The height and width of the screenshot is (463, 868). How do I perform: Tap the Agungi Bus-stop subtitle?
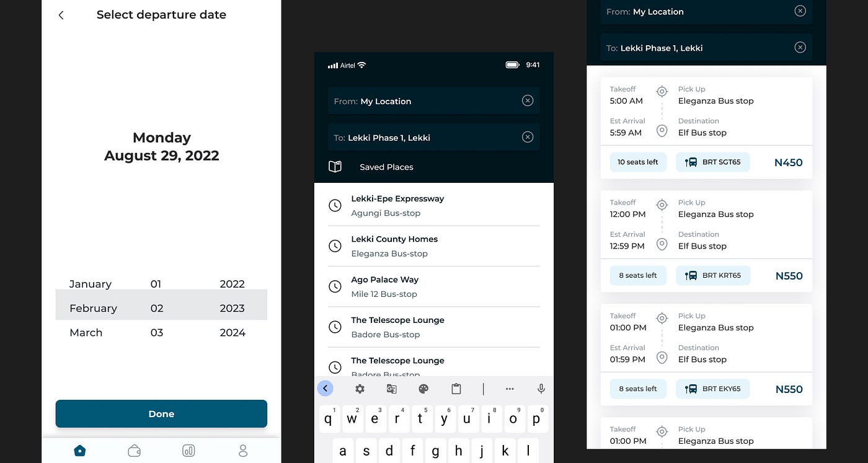386,213
